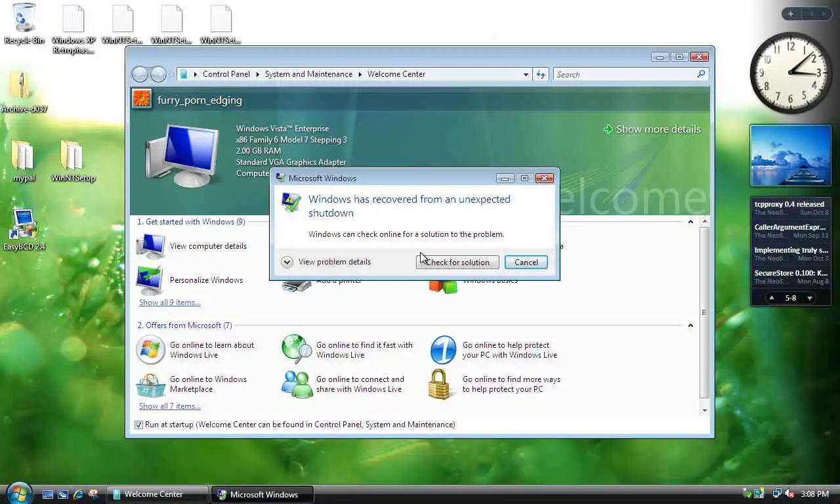This screenshot has width=840, height=504.
Task: Click the 3:08 PM taskbar clock
Action: point(814,493)
